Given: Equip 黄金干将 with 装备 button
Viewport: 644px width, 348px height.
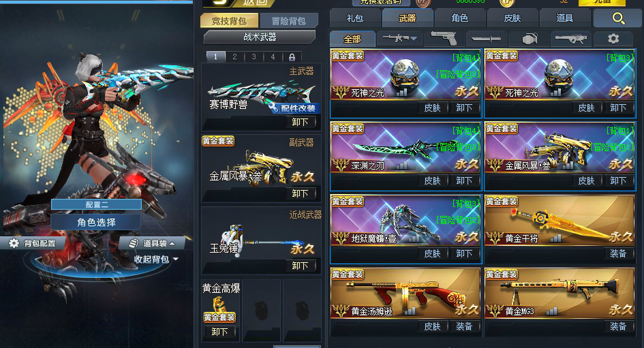Looking at the screenshot, I should point(617,253).
